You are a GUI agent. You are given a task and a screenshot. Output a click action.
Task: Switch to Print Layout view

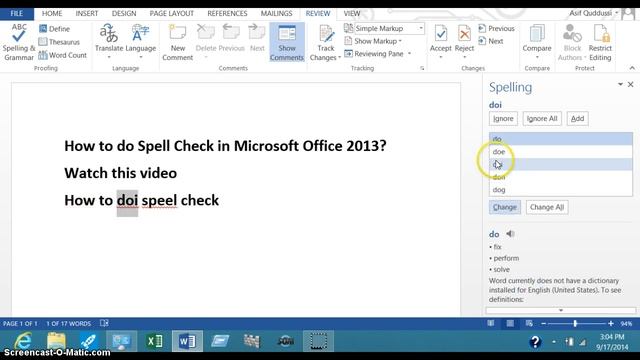(x=510, y=324)
